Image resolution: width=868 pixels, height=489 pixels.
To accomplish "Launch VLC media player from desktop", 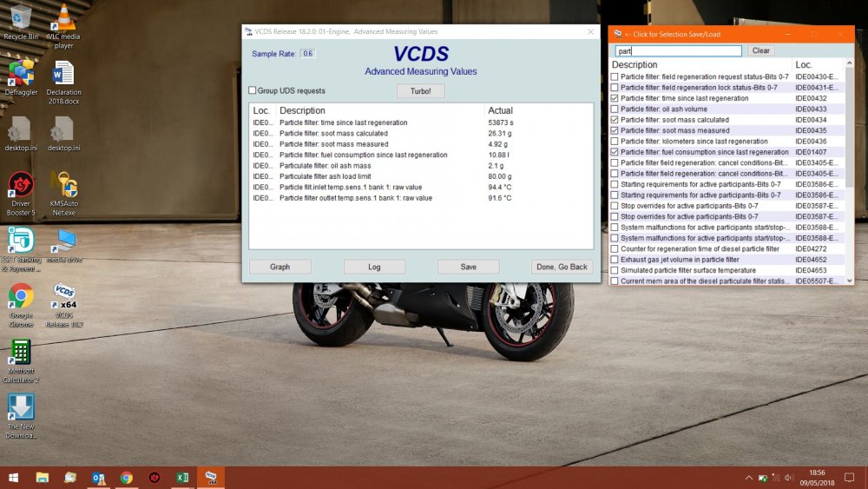I will pyautogui.click(x=63, y=26).
